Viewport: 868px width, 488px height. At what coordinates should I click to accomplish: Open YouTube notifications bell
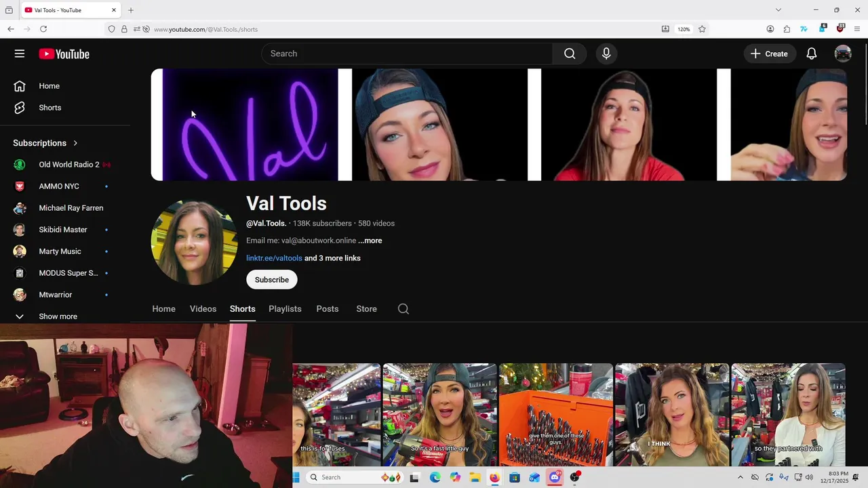pyautogui.click(x=811, y=54)
